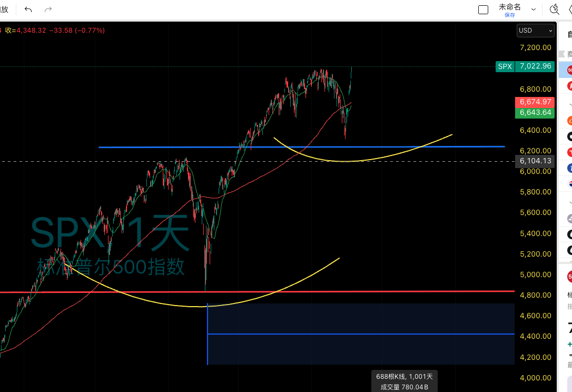This screenshot has width=572, height=392.
Task: Click the 5,800.00 price axis label
Action: [x=535, y=192]
